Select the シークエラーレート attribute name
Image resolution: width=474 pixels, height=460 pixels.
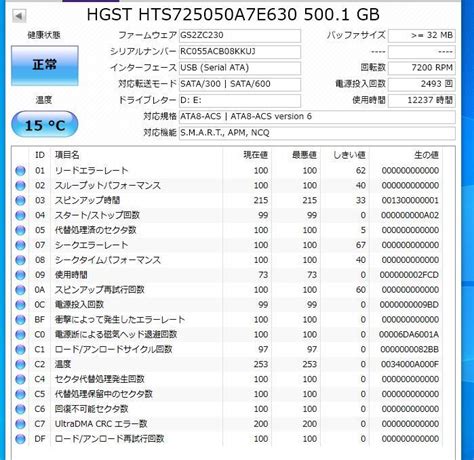click(91, 245)
